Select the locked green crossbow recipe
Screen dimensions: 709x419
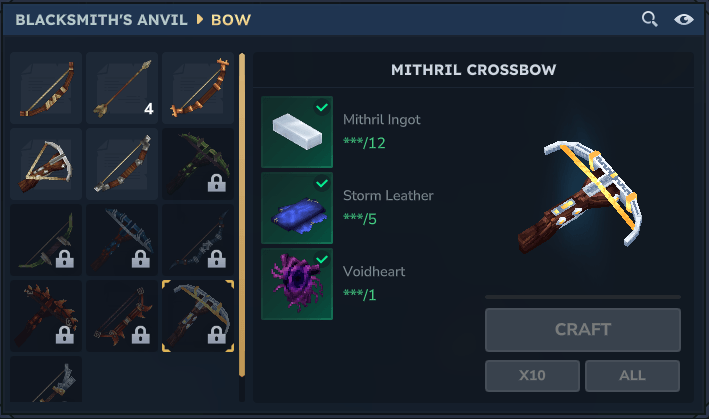198,164
